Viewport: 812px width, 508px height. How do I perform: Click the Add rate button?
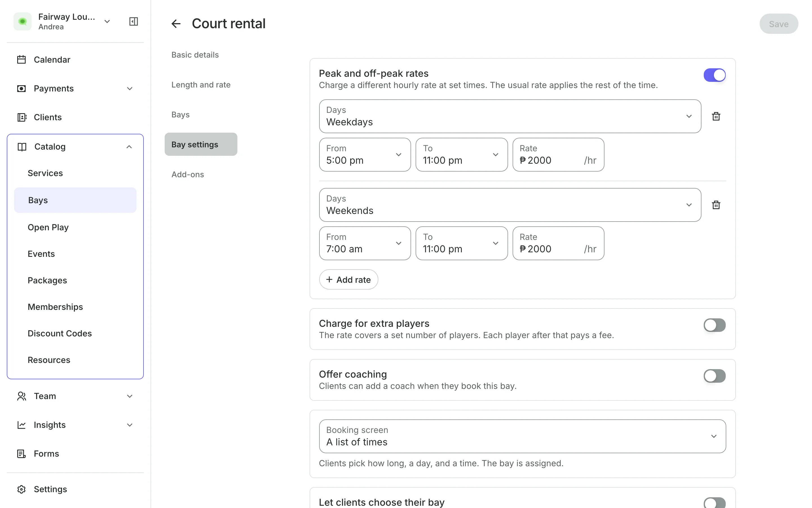348,279
